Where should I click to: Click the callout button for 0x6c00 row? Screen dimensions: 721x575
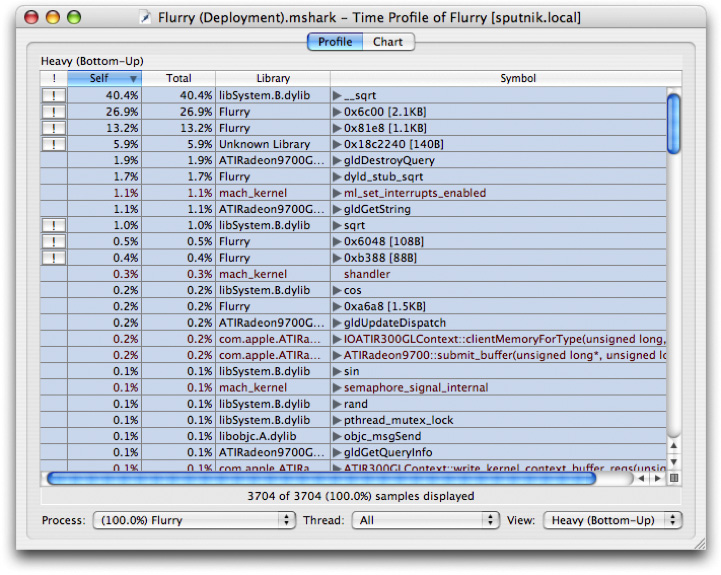[54, 111]
